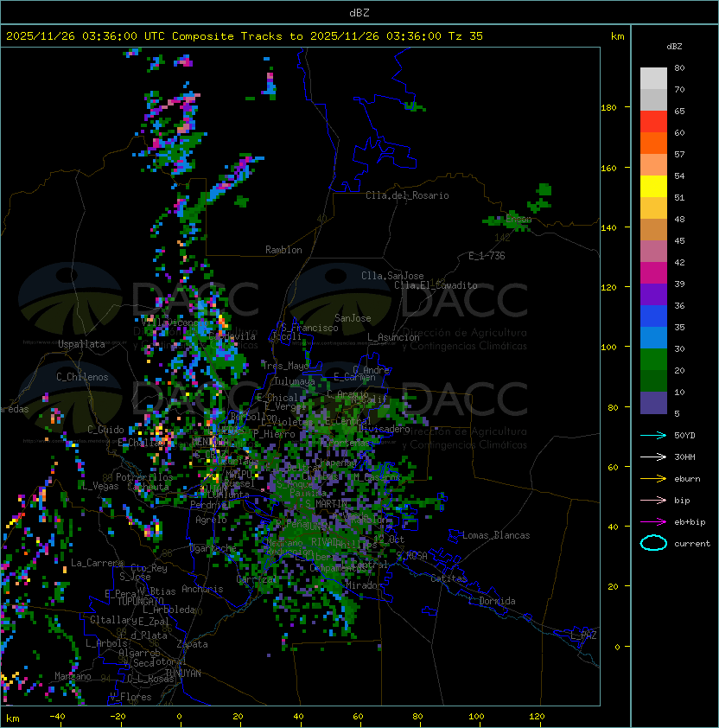Click the Catitas map label
Viewport: 719px width, 728px height.
pos(449,578)
